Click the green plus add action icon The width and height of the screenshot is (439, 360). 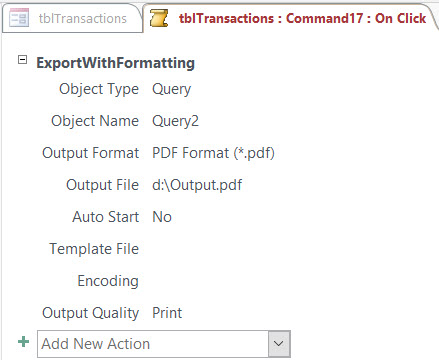tap(23, 342)
